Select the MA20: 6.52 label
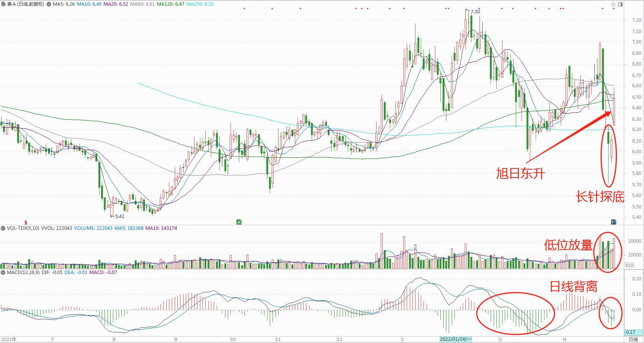 click(116, 4)
